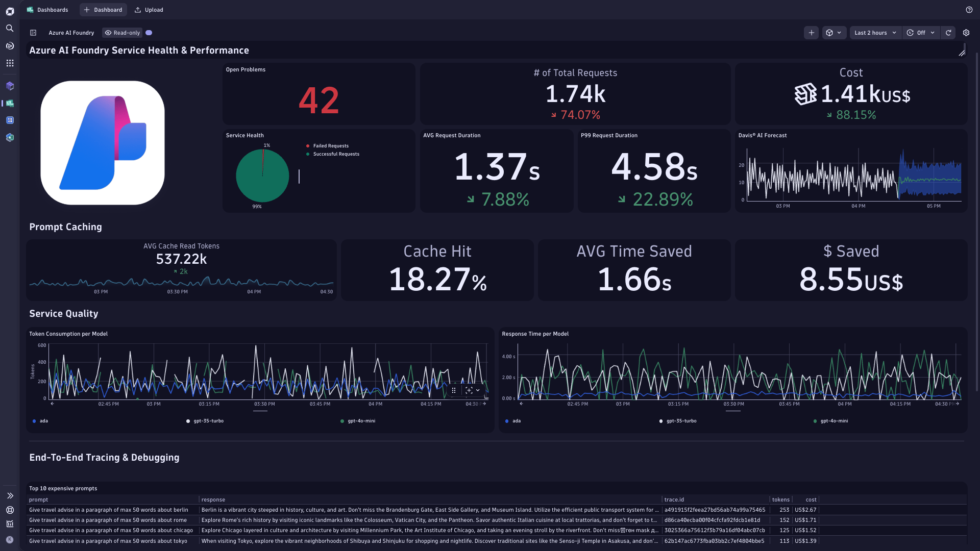Open the teal hexagon app in sidebar
The height and width of the screenshot is (551, 980).
click(x=10, y=138)
